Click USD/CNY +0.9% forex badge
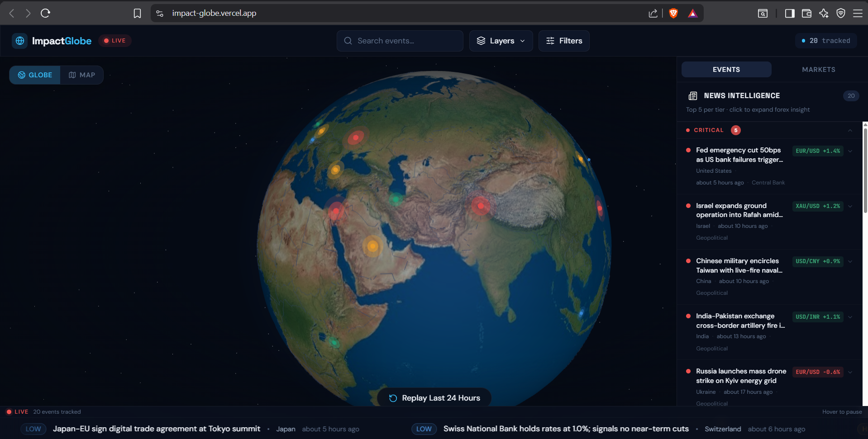Image resolution: width=868 pixels, height=439 pixels. [x=818, y=261]
